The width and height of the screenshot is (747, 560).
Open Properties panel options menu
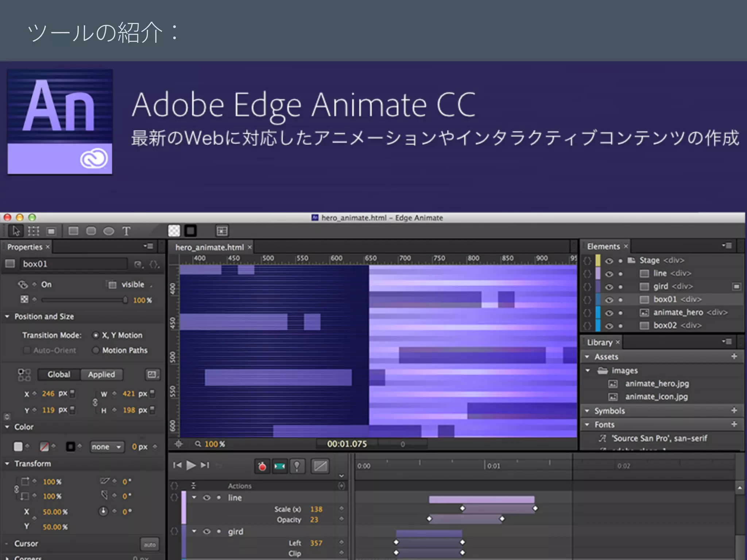point(148,246)
